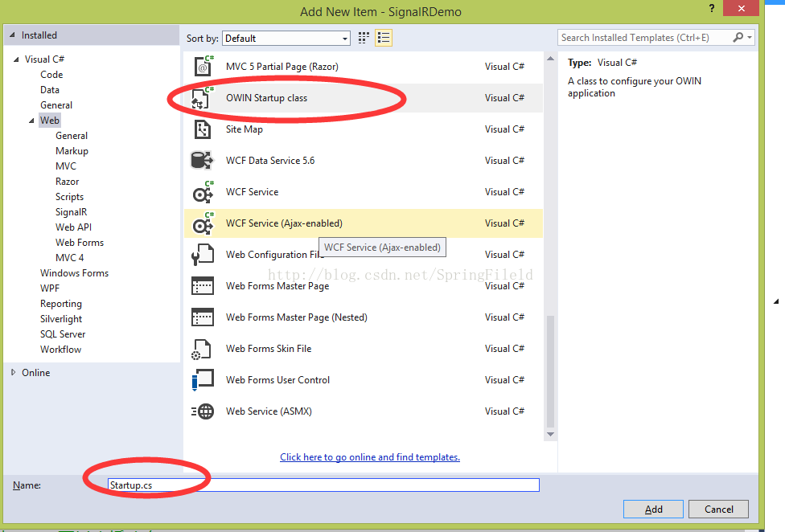Expand the Online section
Screen dimensions: 785x532
(14, 373)
